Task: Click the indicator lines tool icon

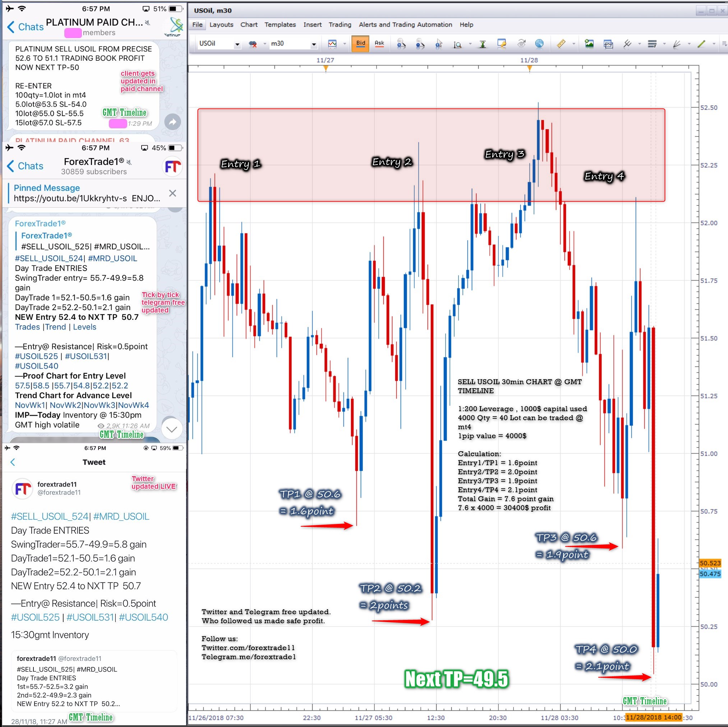Action: 627,44
